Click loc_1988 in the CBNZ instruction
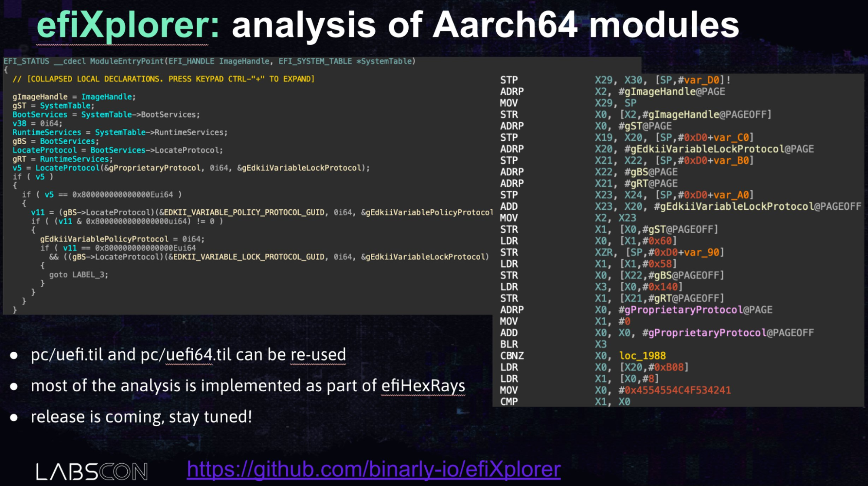Viewport: 868px width, 486px height. coord(642,356)
